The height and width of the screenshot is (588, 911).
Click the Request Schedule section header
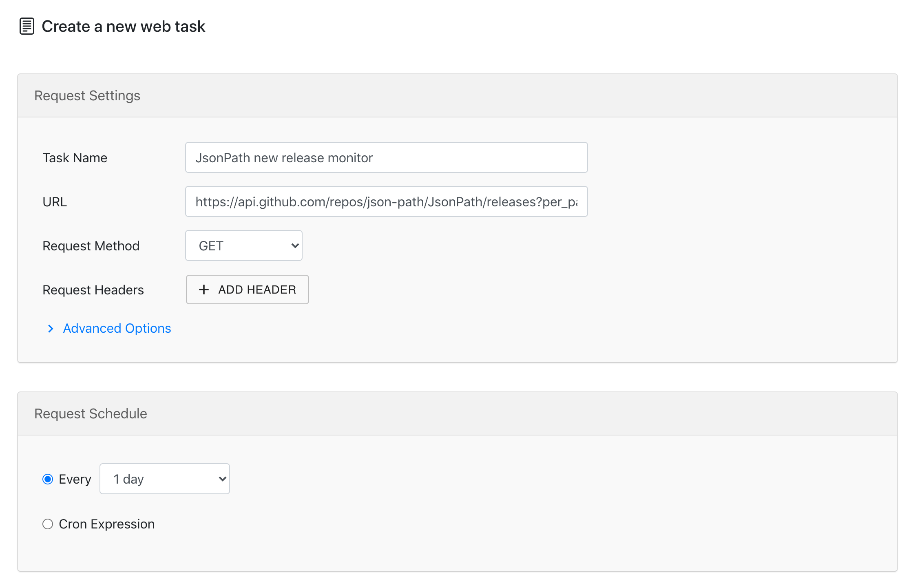(x=91, y=413)
